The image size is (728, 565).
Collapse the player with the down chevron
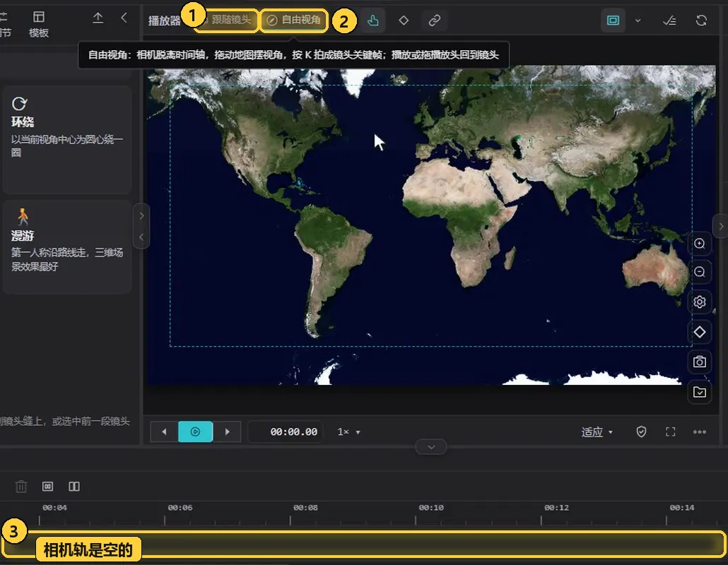tap(431, 447)
